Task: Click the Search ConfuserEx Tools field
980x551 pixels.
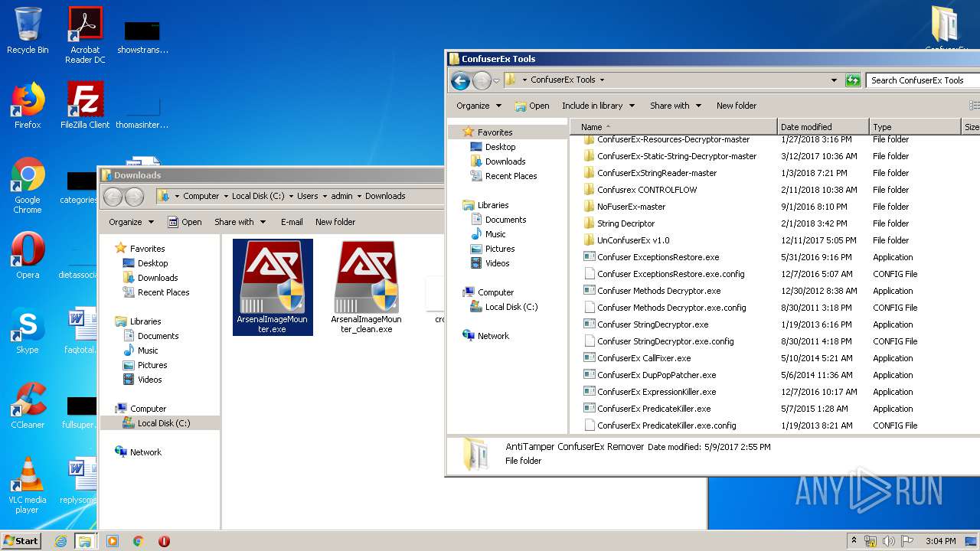Action: pos(923,80)
